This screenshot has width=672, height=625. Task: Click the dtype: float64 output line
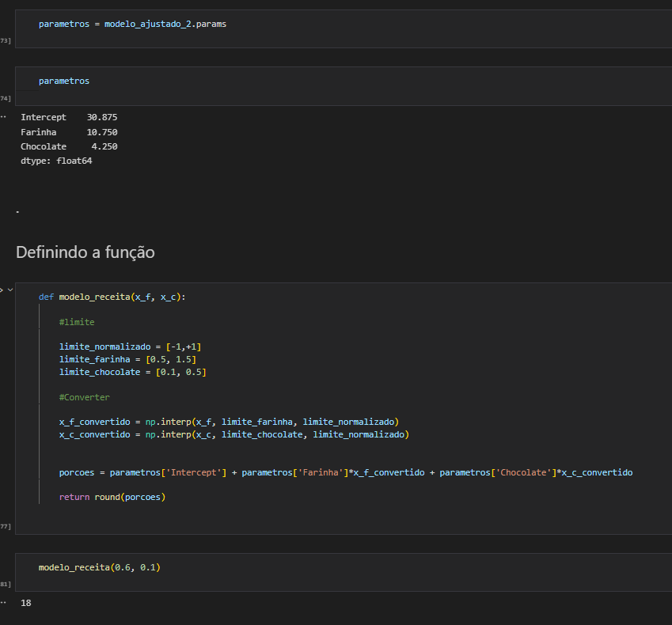58,160
